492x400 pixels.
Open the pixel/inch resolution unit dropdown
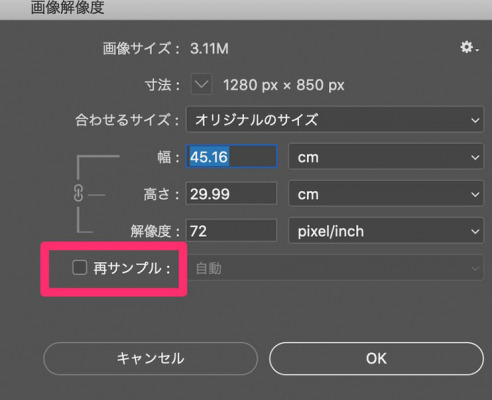pyautogui.click(x=386, y=231)
